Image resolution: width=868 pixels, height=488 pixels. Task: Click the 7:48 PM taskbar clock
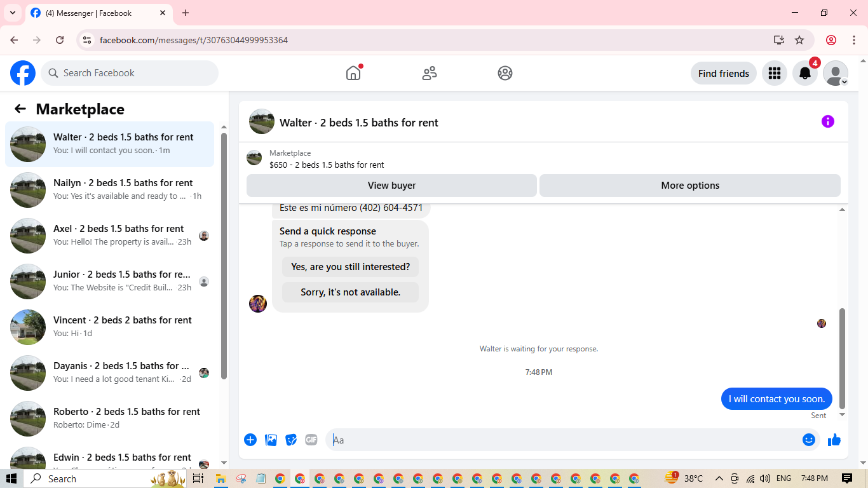[815, 478]
